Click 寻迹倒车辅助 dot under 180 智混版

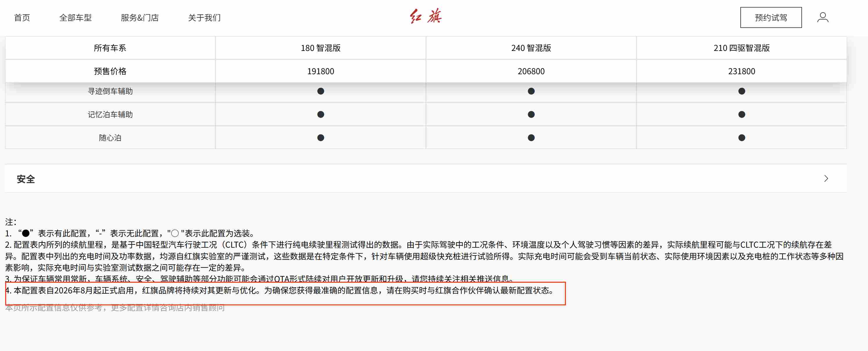pos(320,91)
